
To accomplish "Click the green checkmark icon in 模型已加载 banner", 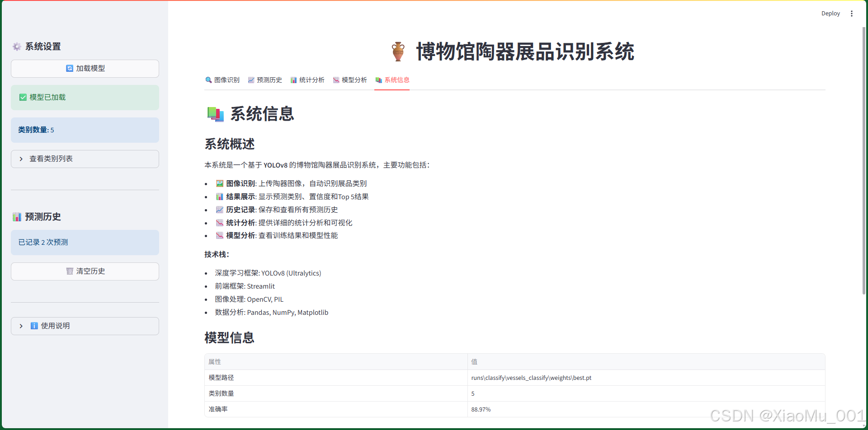I will 23,97.
